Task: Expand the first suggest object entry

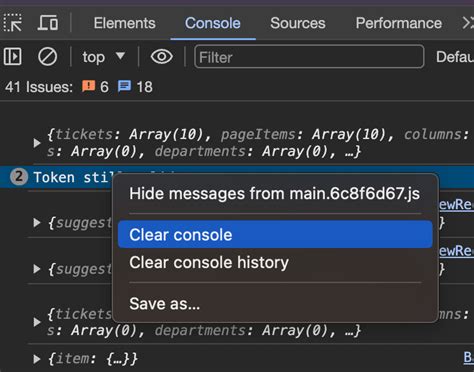Action: pos(37,223)
